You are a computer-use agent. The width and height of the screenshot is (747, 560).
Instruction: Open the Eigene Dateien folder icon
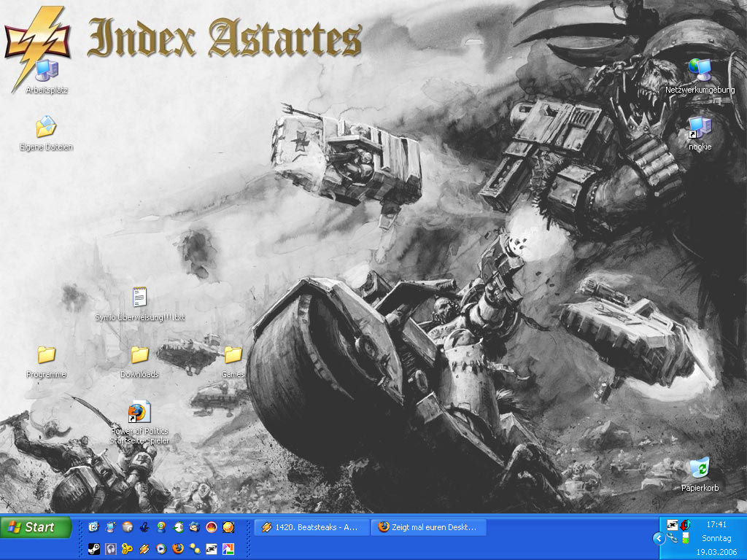click(x=46, y=134)
